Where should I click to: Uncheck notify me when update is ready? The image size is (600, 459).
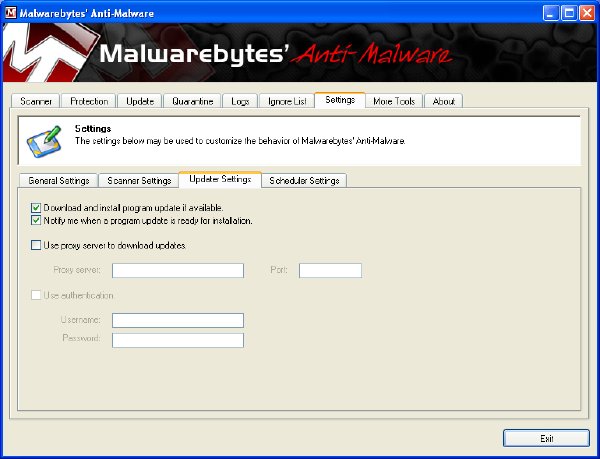(x=36, y=220)
